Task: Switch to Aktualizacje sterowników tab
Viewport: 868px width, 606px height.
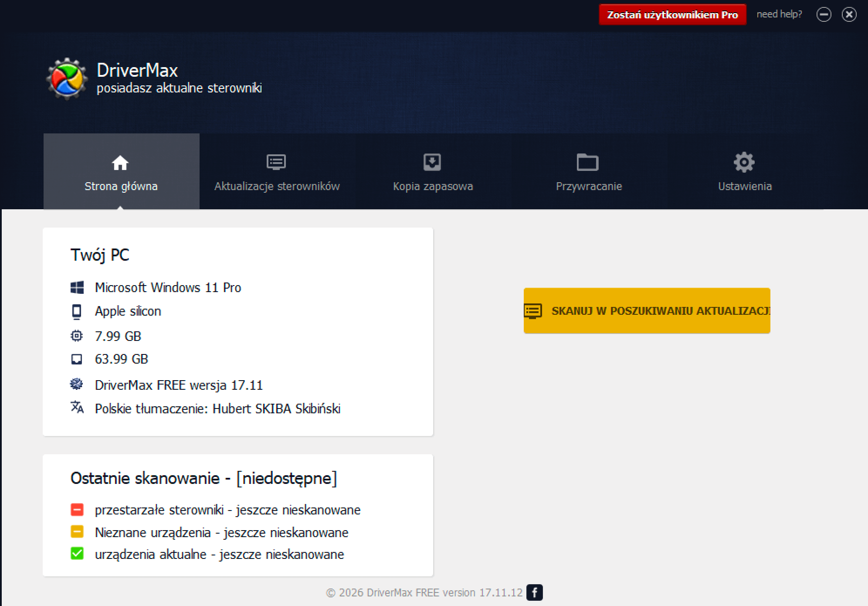Action: coord(277,171)
